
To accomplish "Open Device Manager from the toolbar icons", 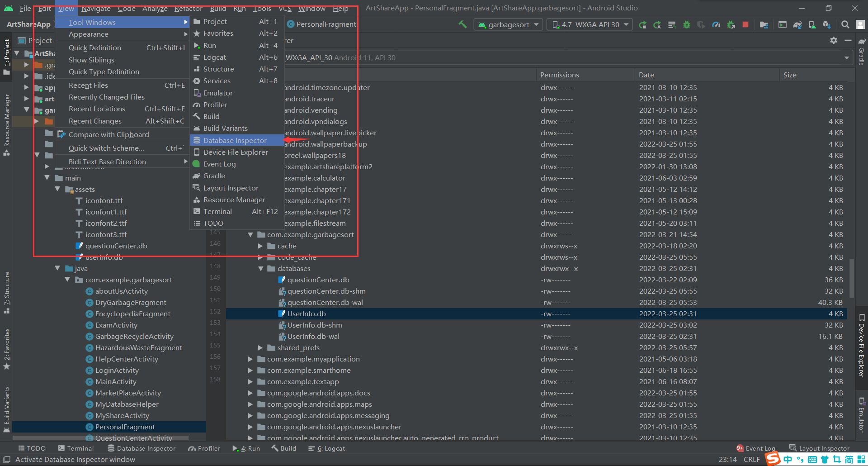I will (811, 24).
